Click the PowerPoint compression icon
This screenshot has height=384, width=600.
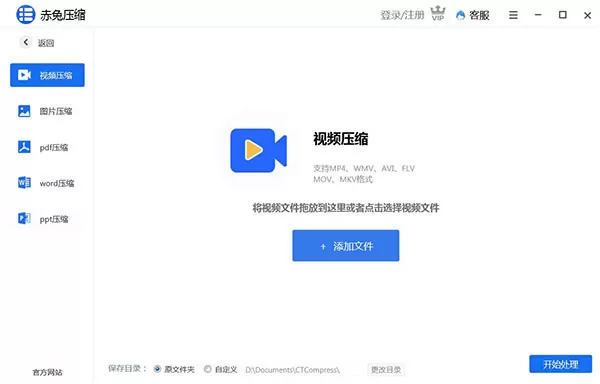pos(24,219)
